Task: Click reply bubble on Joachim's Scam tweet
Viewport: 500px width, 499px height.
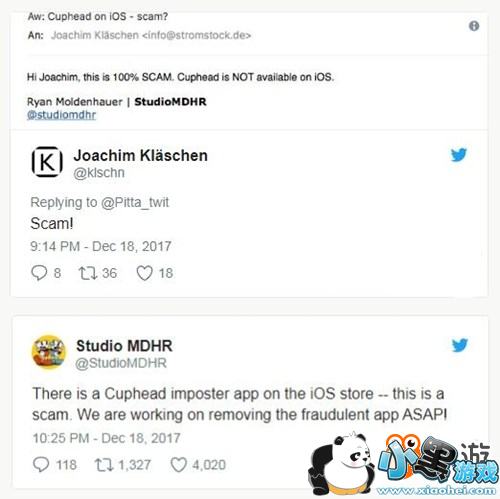Action: (39, 273)
